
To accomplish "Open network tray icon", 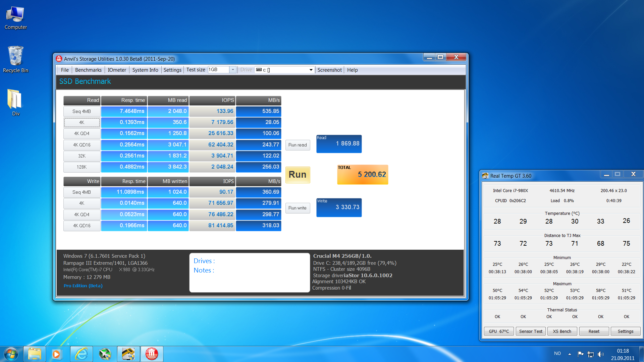I will [x=591, y=354].
